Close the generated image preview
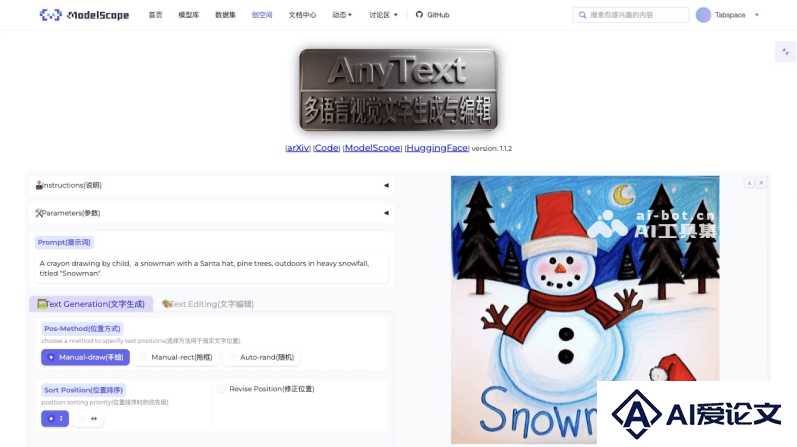797x447 pixels. (761, 183)
